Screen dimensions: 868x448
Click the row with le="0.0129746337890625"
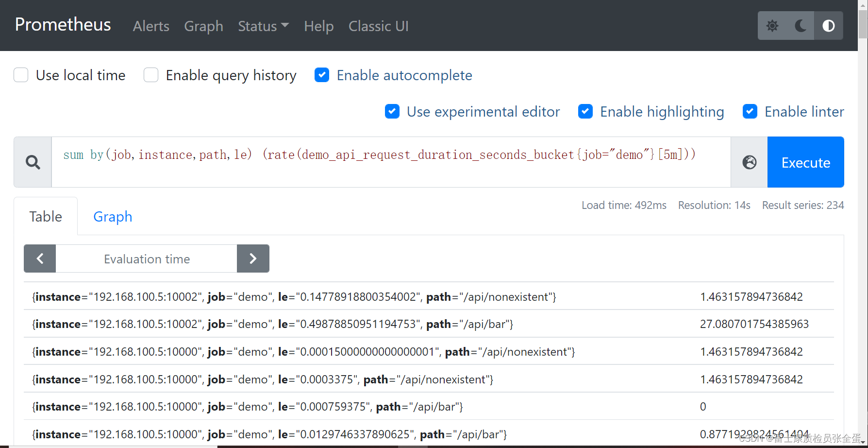[x=429, y=434]
